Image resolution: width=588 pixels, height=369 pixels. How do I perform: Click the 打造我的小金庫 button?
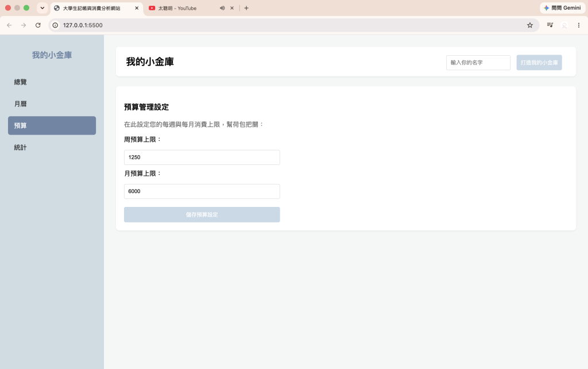point(539,63)
